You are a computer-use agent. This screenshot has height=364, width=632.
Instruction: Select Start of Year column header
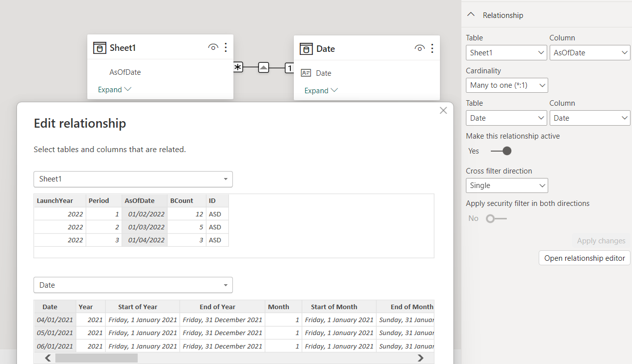pos(143,307)
